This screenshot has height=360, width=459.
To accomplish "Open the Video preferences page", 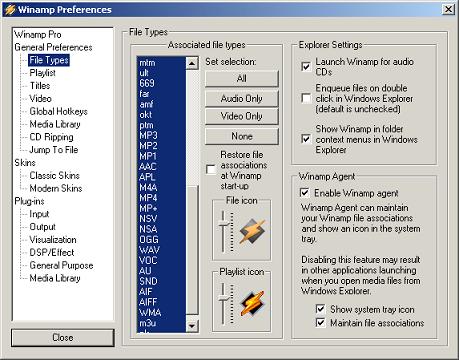I will click(x=40, y=98).
